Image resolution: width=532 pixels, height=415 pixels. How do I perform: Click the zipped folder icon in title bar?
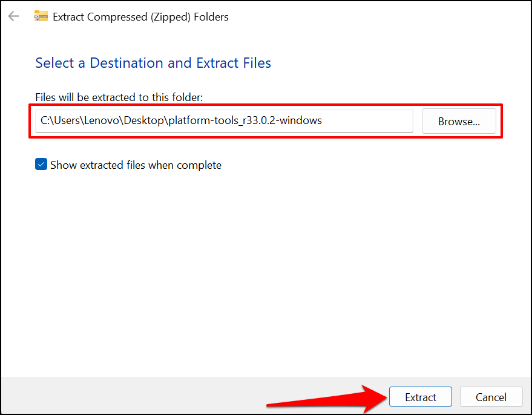[x=41, y=16]
